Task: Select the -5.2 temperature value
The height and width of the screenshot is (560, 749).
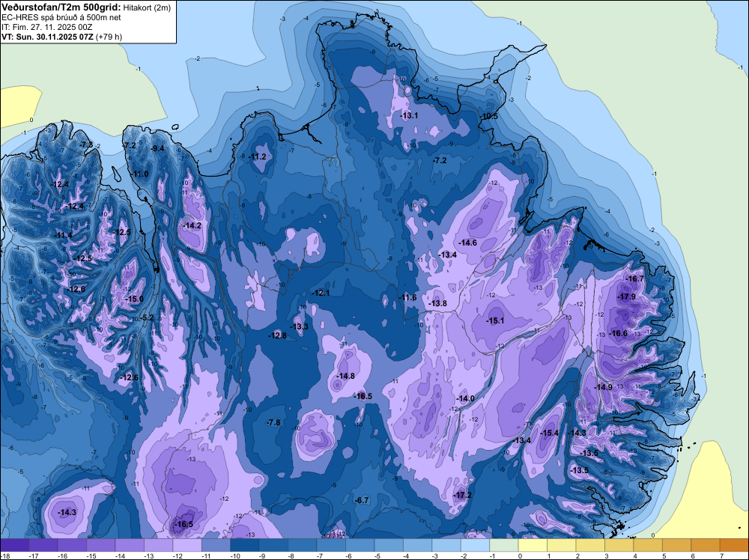Action: (147, 317)
